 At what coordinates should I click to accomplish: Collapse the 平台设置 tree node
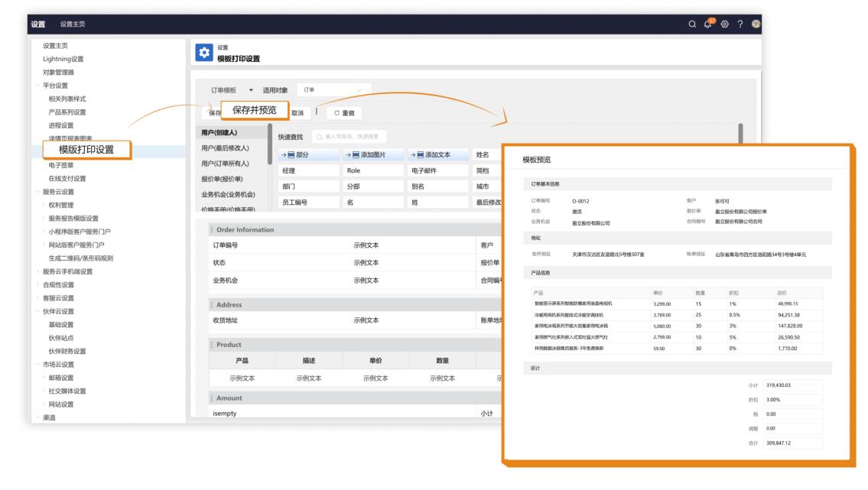point(37,86)
